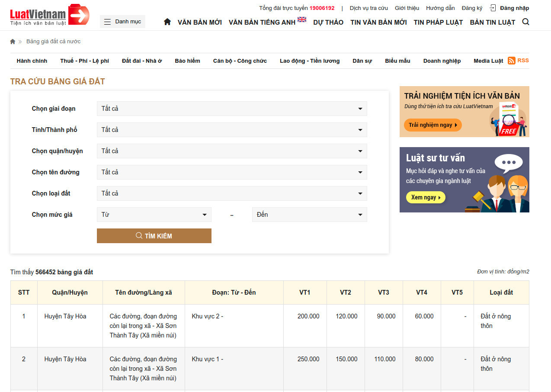Open TIN VĂN BẢN MỚI menu
This screenshot has height=392, width=551.
378,22
